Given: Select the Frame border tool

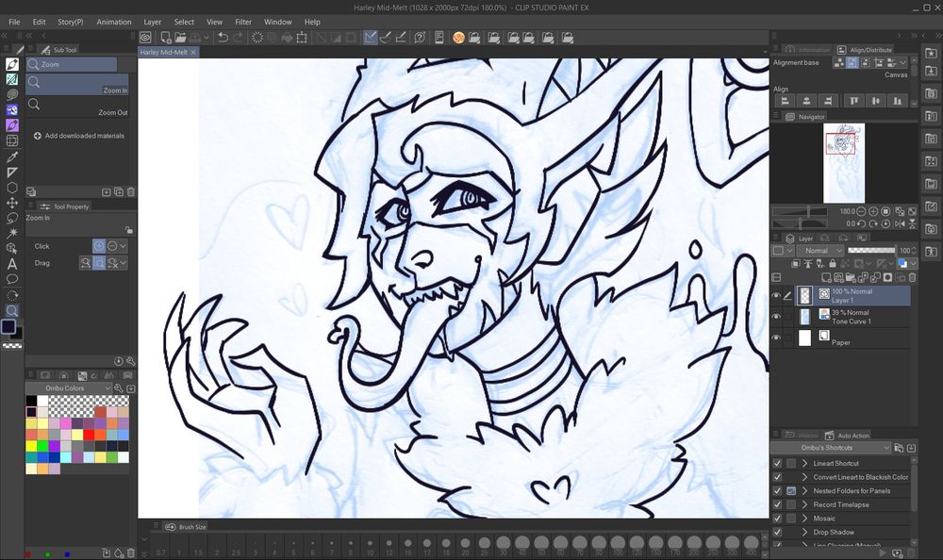Looking at the screenshot, I should (12, 140).
